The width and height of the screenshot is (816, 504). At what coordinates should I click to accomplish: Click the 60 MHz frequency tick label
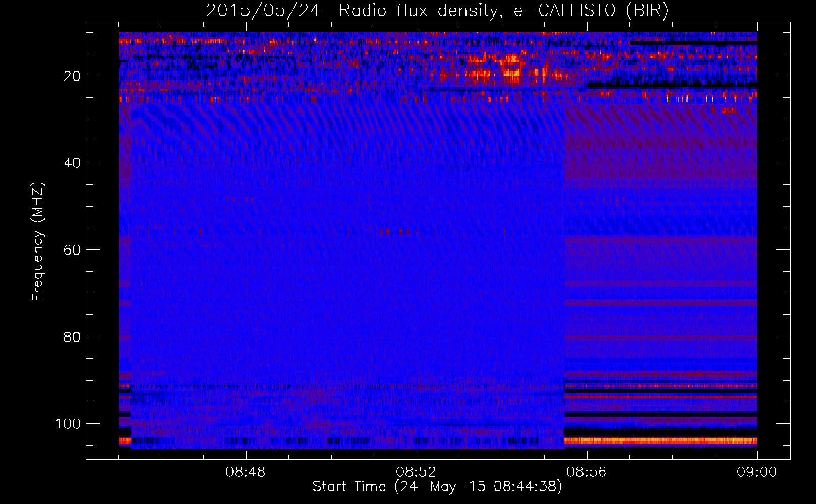coord(72,250)
